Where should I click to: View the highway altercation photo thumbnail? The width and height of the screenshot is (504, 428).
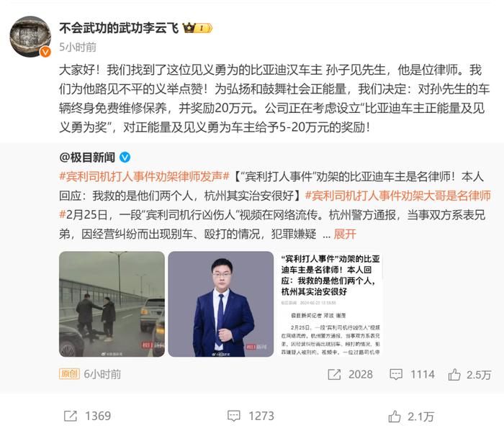coord(112,304)
